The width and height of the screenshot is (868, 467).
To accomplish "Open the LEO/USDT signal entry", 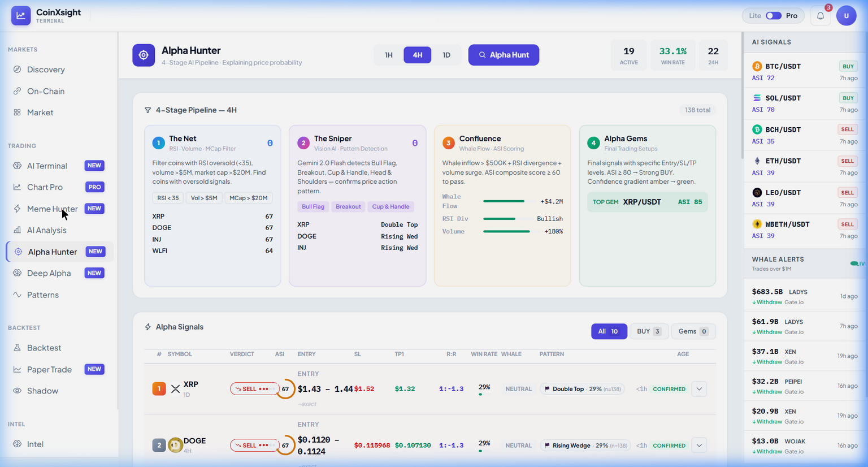I will [x=805, y=198].
